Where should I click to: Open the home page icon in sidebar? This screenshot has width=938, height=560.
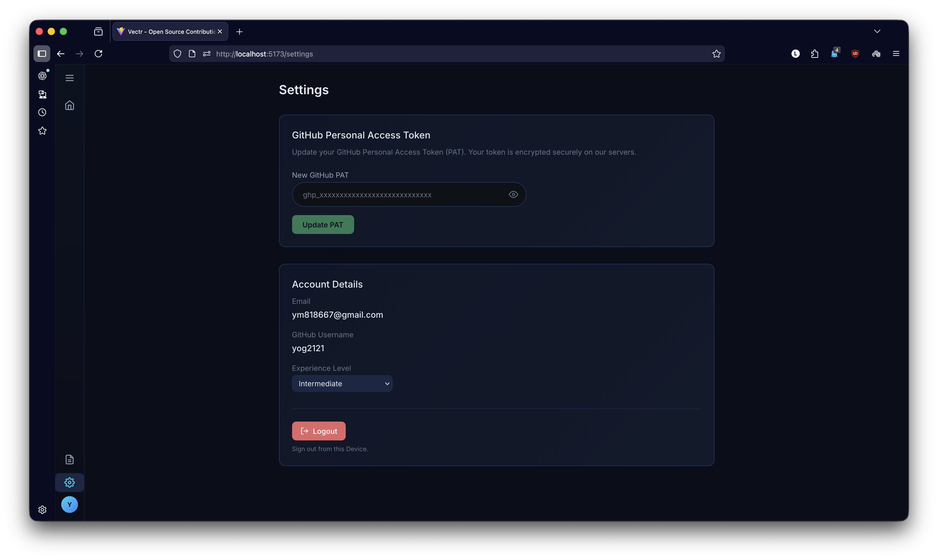click(69, 105)
